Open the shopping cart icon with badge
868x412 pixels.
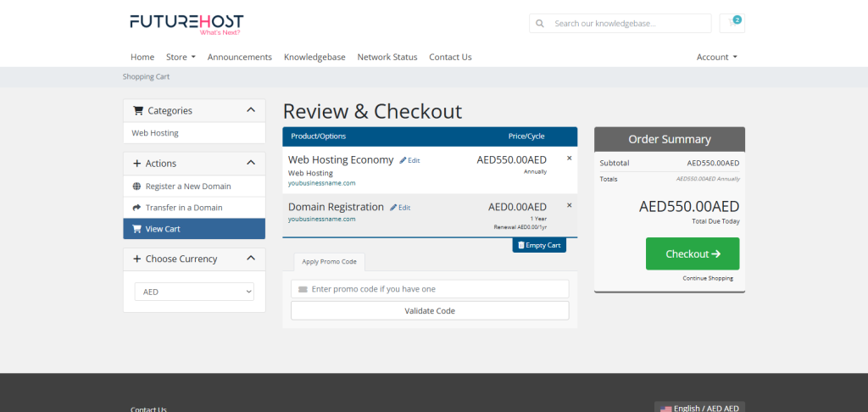click(x=732, y=23)
